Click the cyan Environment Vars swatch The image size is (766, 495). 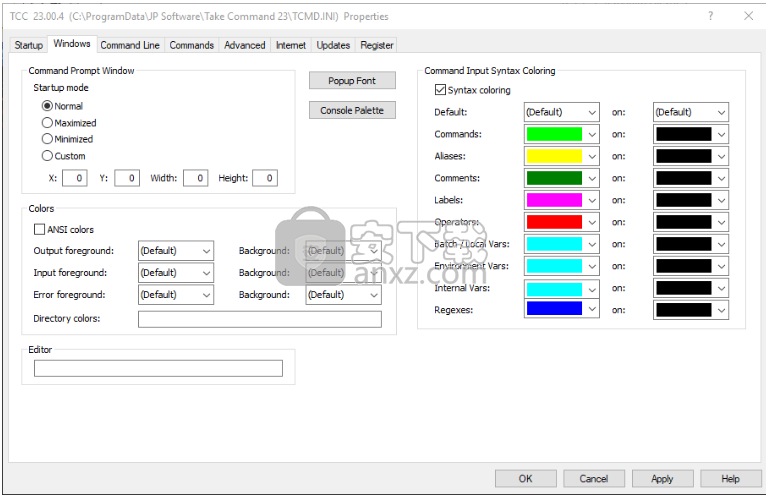point(554,266)
